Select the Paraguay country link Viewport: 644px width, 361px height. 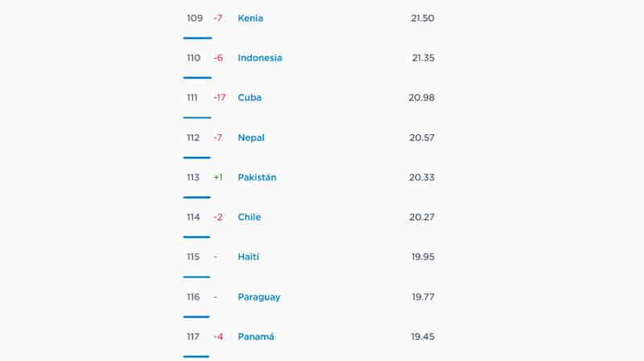pos(259,297)
